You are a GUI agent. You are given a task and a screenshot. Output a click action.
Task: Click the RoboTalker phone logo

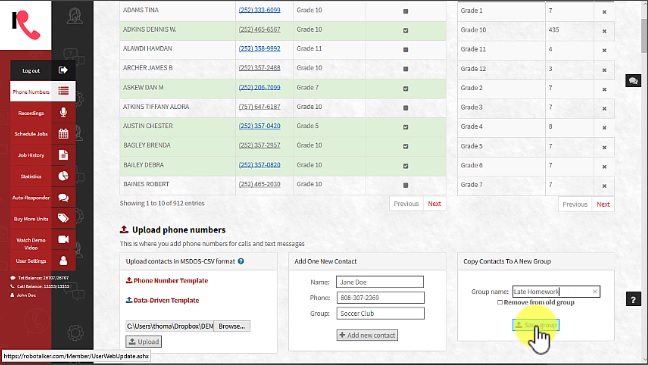click(26, 25)
